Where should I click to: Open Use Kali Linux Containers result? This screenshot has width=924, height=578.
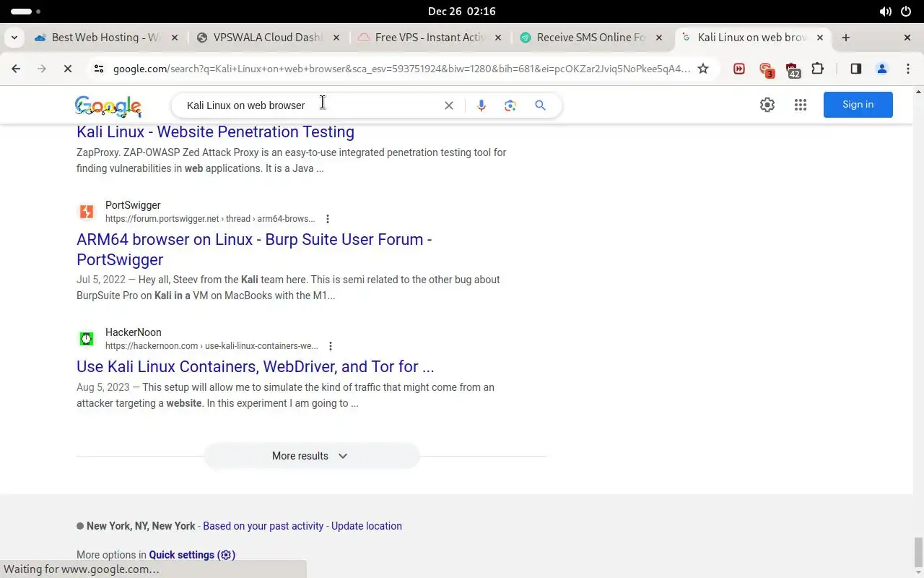pyautogui.click(x=256, y=366)
